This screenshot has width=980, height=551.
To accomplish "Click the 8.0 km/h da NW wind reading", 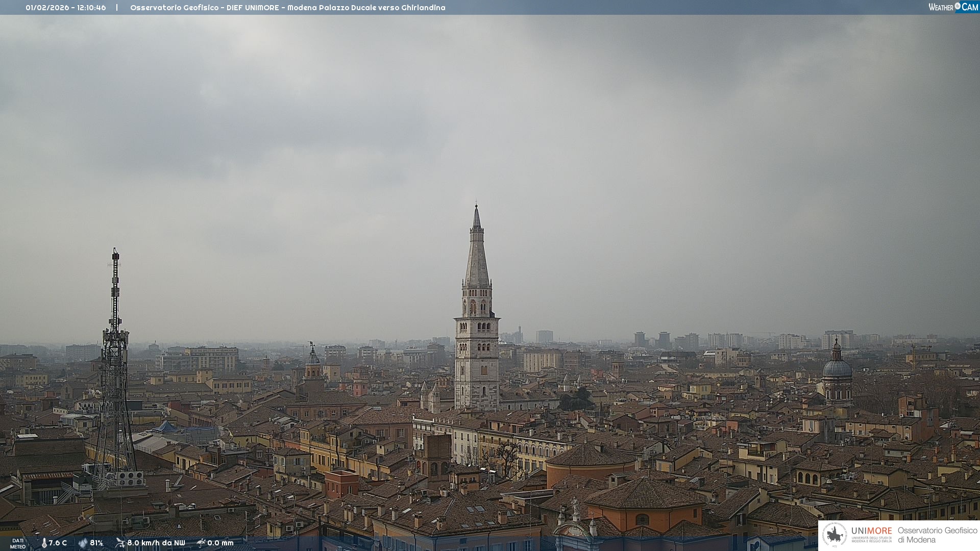I will [x=156, y=543].
